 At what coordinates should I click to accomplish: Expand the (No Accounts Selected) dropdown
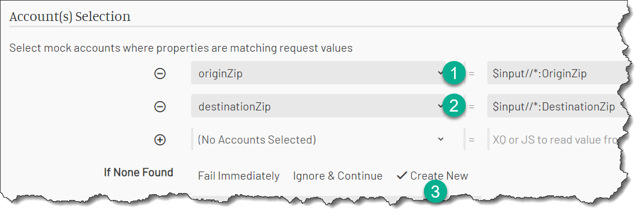tap(318, 139)
